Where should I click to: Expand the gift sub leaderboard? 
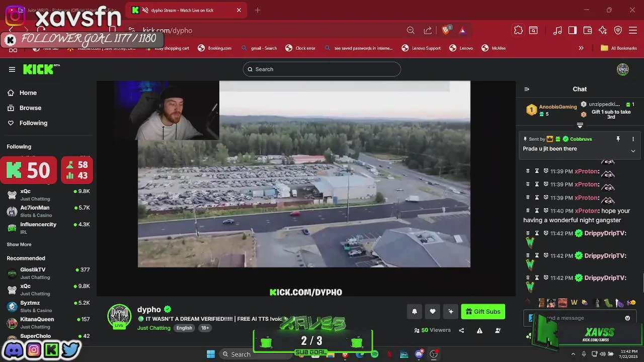580,125
